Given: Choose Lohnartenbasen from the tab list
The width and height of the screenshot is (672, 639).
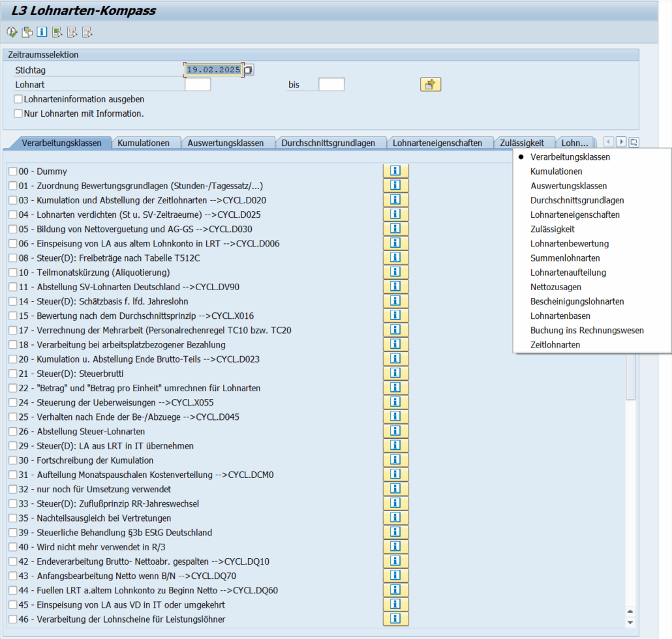Looking at the screenshot, I should (x=560, y=316).
